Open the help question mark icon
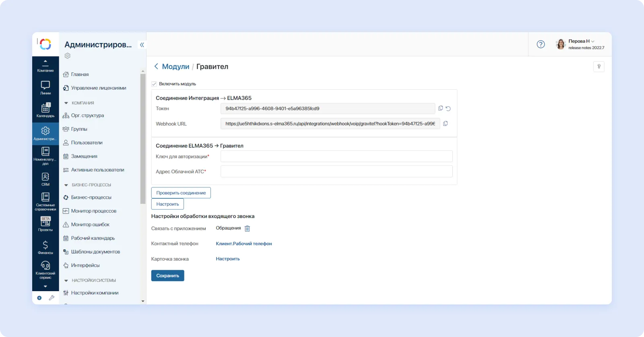 click(541, 44)
